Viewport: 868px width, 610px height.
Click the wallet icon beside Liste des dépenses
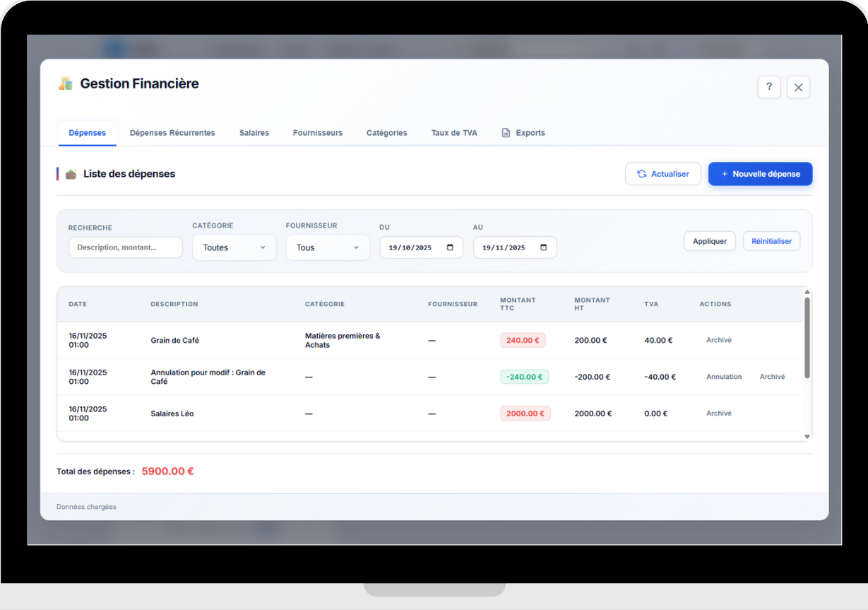click(71, 173)
